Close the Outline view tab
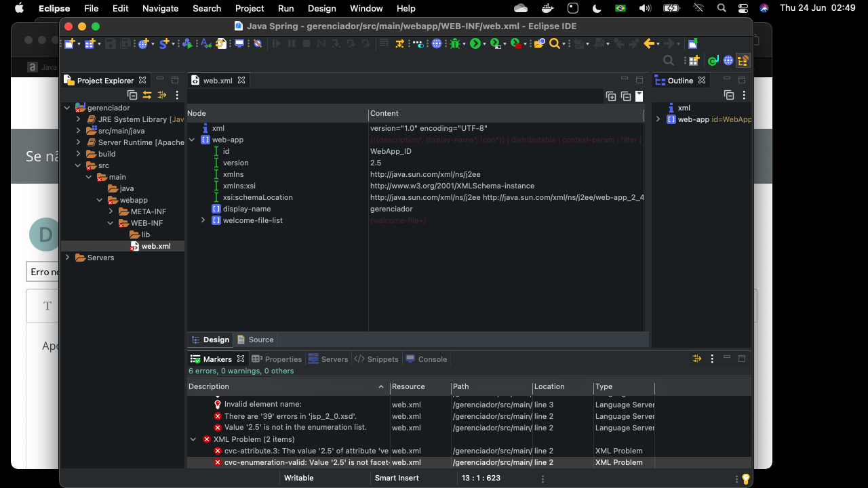The image size is (868, 488). (x=702, y=80)
